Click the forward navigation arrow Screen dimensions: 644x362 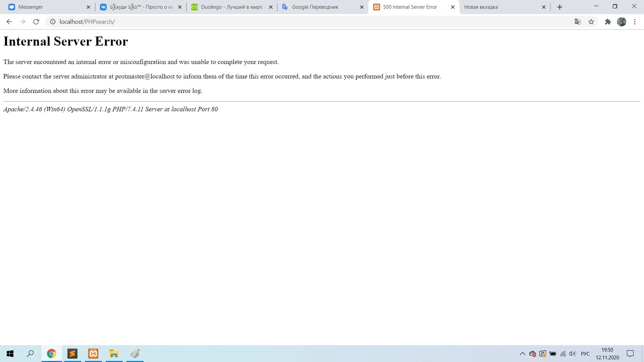[22, 22]
